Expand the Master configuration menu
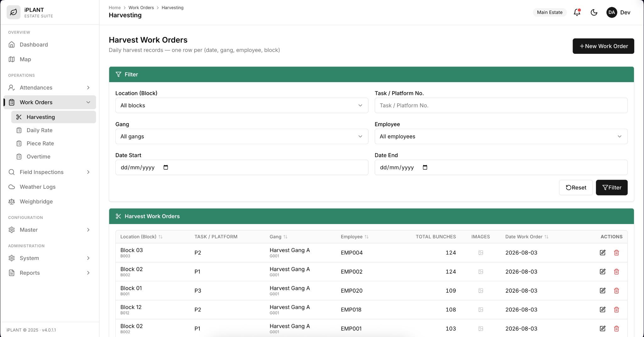The height and width of the screenshot is (337, 644). click(x=50, y=230)
